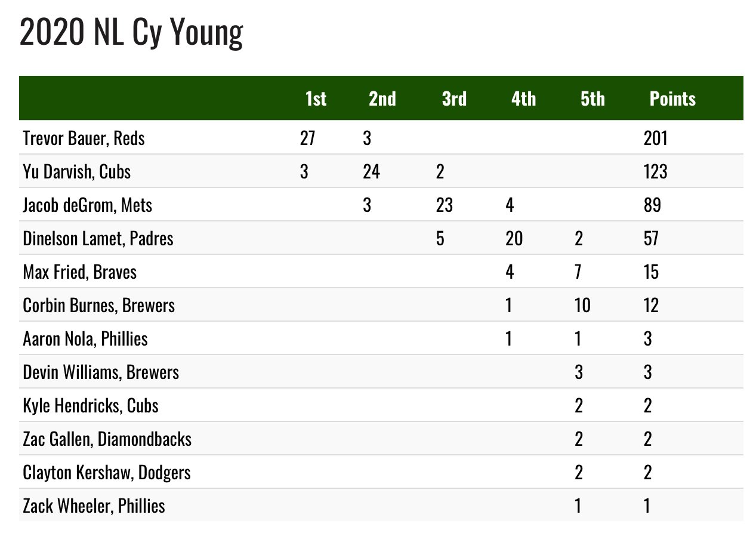Click the "3rd" column header
The image size is (756, 533).
click(x=454, y=98)
